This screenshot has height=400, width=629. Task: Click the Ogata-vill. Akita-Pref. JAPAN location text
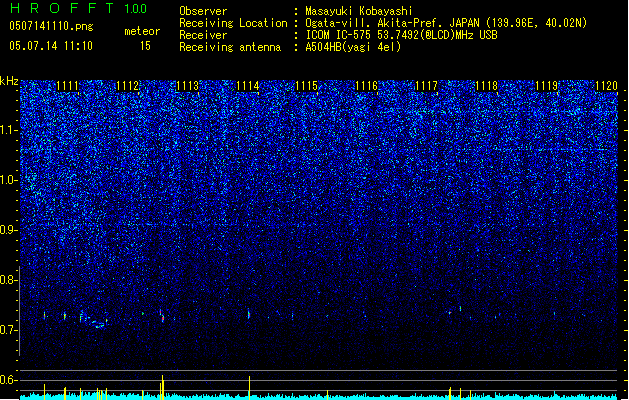446,23
